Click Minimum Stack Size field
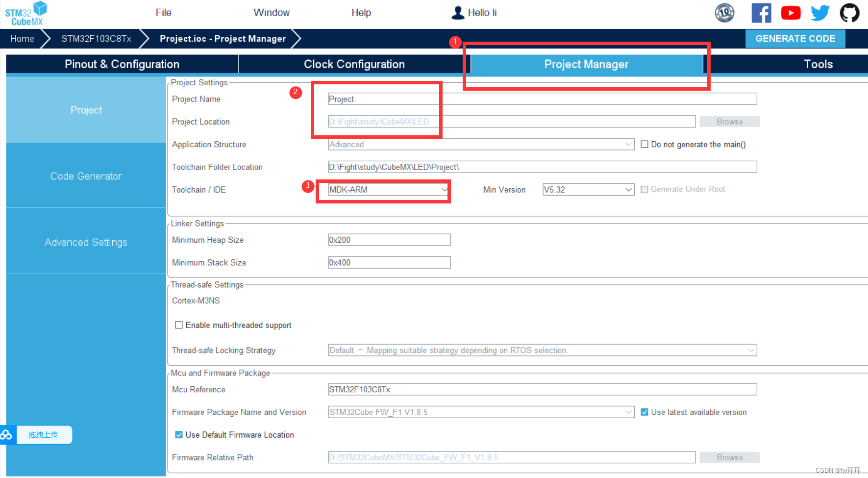The image size is (868, 478). pyautogui.click(x=389, y=262)
